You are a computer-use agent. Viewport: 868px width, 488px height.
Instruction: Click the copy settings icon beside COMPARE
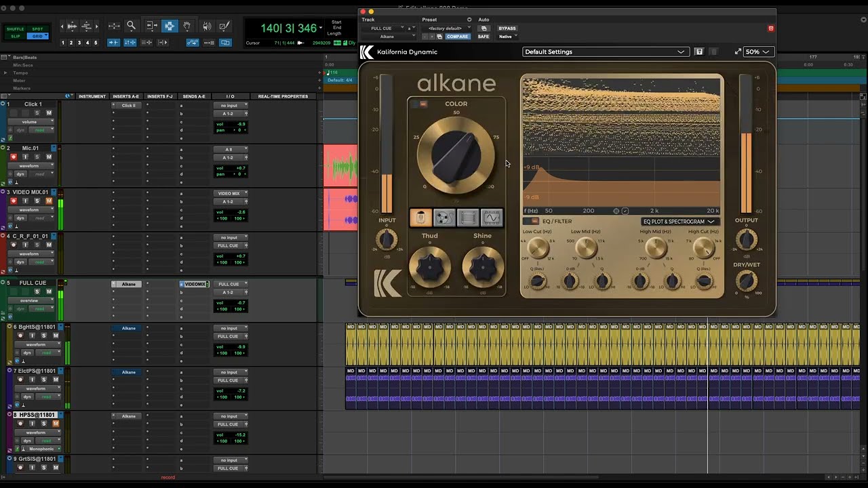(439, 37)
